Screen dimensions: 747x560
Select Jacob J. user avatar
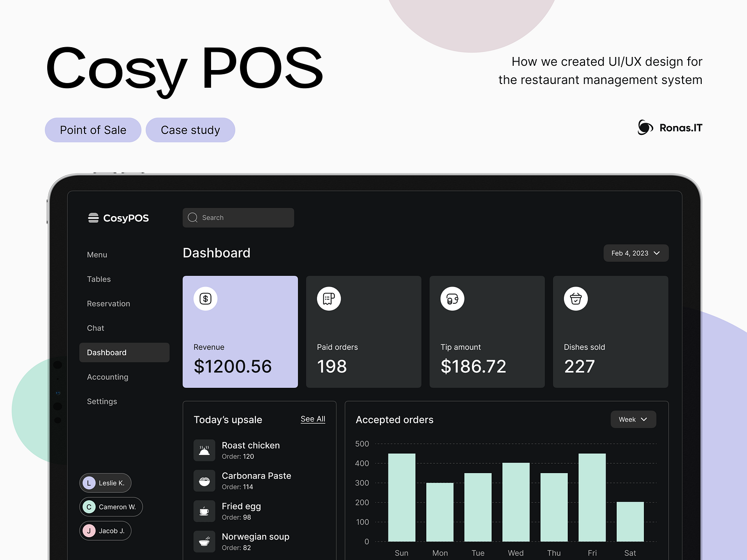coord(89,531)
